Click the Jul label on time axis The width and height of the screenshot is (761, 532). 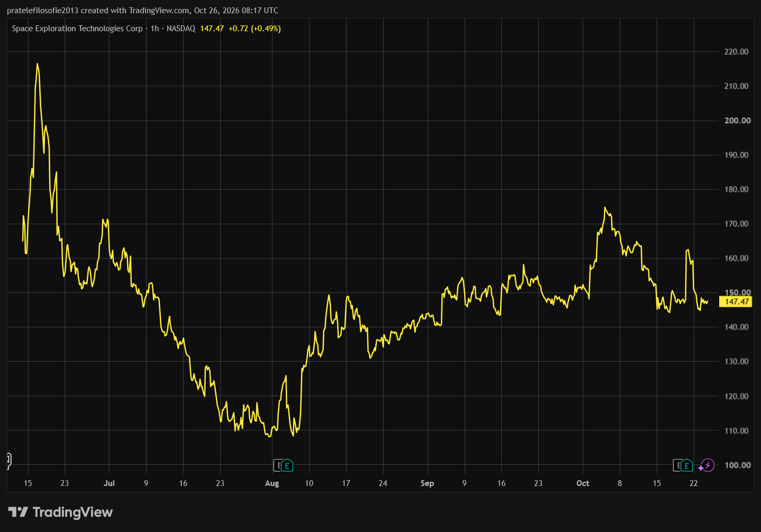109,483
